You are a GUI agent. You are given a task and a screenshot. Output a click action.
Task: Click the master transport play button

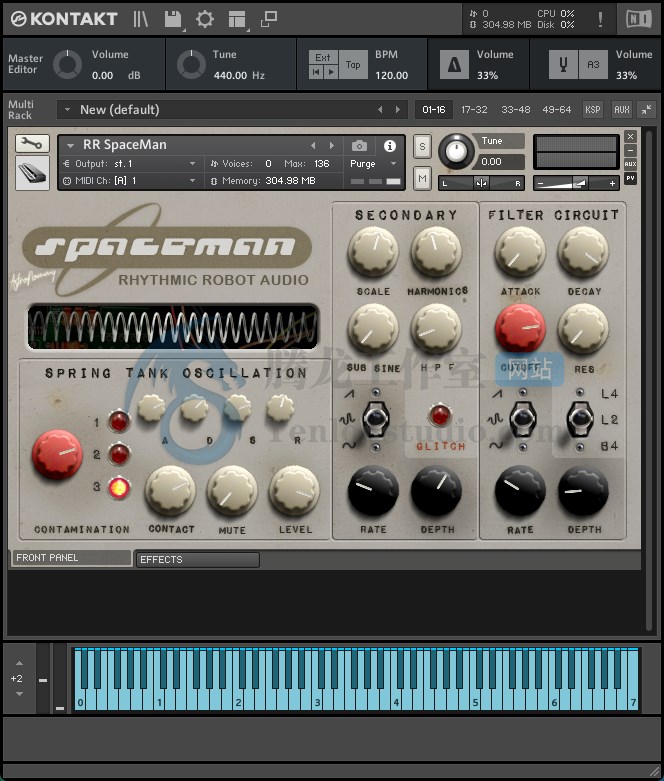pos(331,72)
